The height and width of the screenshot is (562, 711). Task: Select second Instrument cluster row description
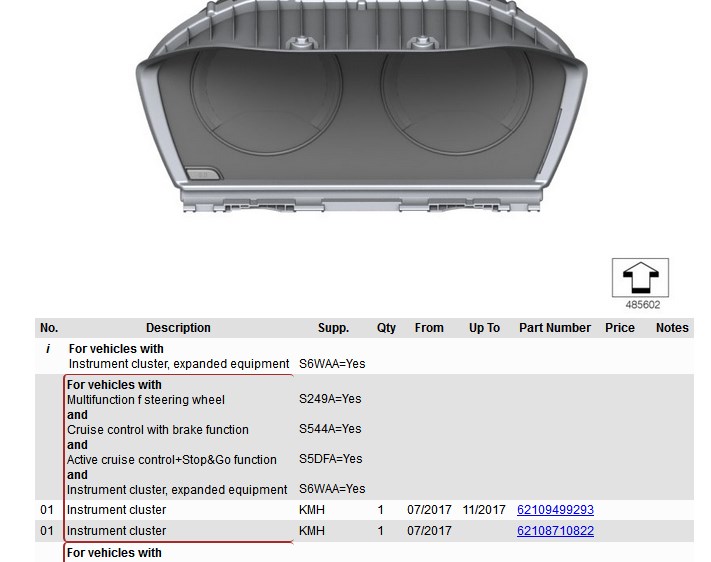117,531
